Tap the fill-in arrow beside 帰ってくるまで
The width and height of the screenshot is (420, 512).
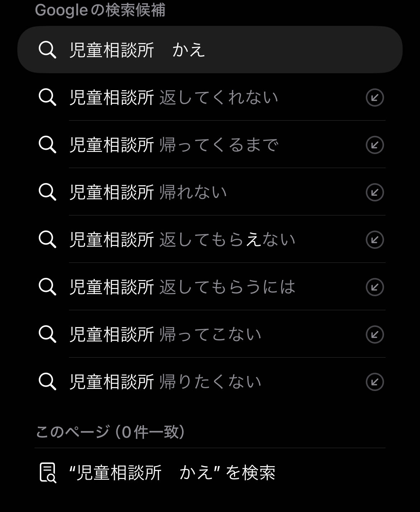[x=375, y=145]
